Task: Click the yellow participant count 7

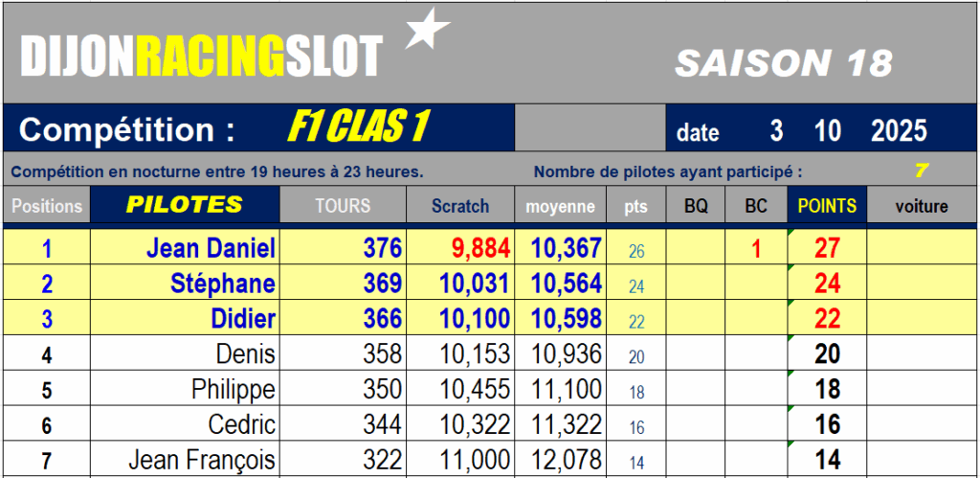Action: [x=921, y=171]
